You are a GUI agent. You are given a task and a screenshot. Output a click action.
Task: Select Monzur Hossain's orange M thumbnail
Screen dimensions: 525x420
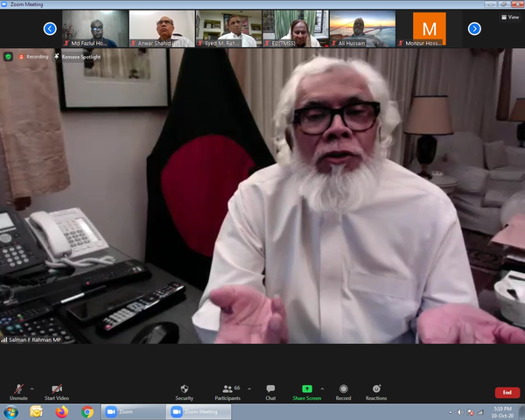[x=429, y=28]
